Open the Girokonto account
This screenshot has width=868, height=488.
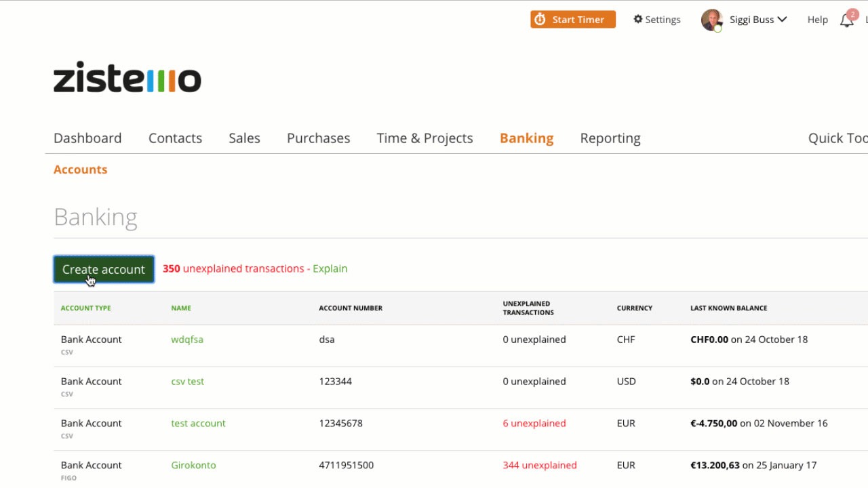[193, 466]
